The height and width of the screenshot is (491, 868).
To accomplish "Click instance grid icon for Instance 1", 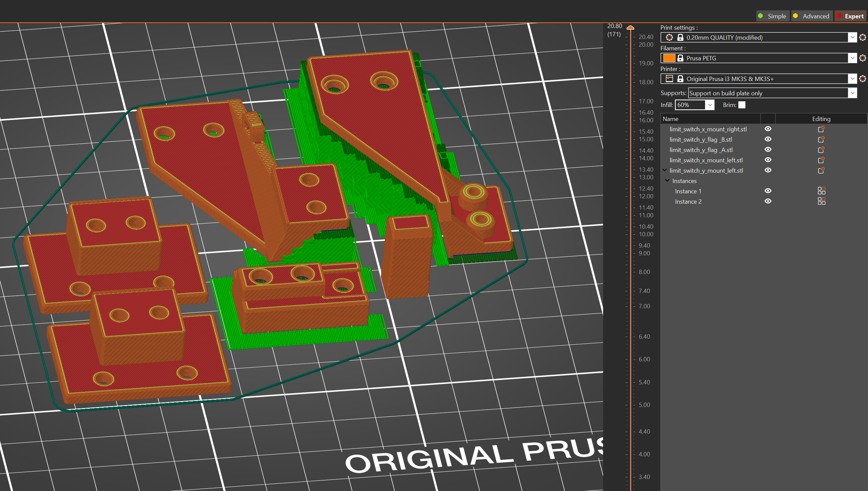I will coord(821,191).
